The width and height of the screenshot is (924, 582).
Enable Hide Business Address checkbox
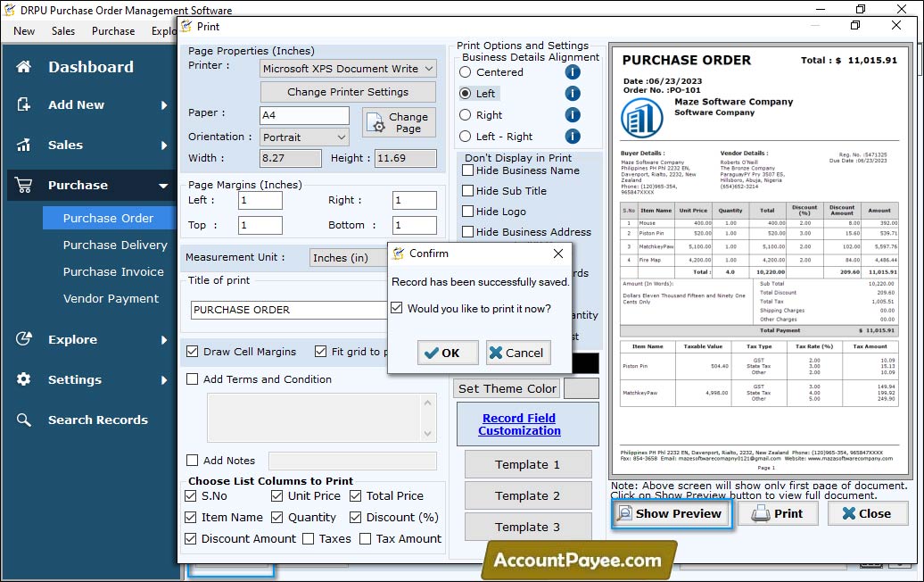click(468, 232)
